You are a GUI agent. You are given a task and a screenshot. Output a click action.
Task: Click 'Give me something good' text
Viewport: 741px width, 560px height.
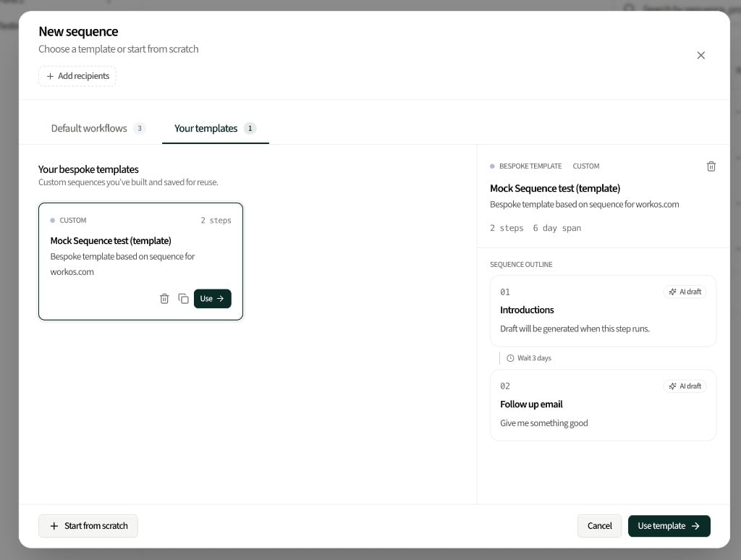(x=544, y=423)
